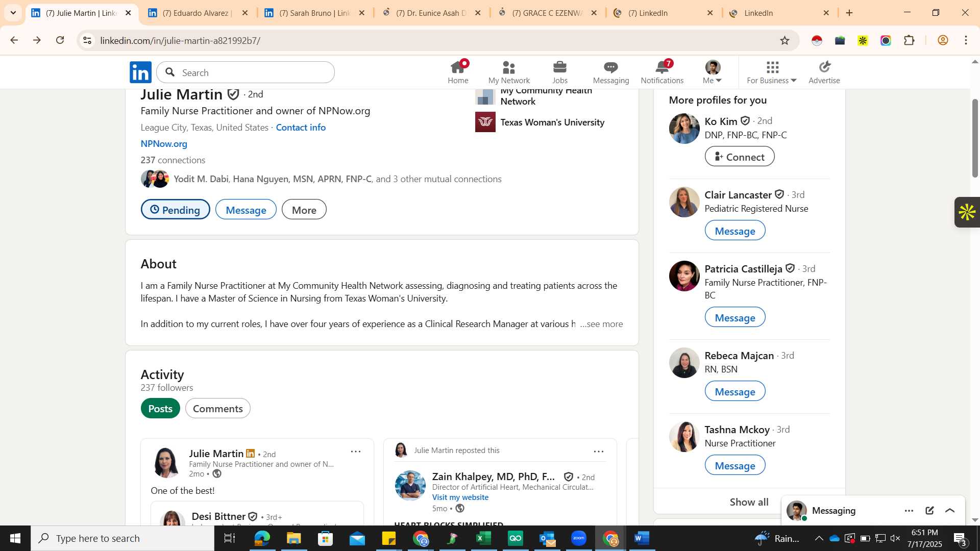Switch to Eduardo Alvarez tab
Viewport: 980px width, 551px height.
click(197, 13)
